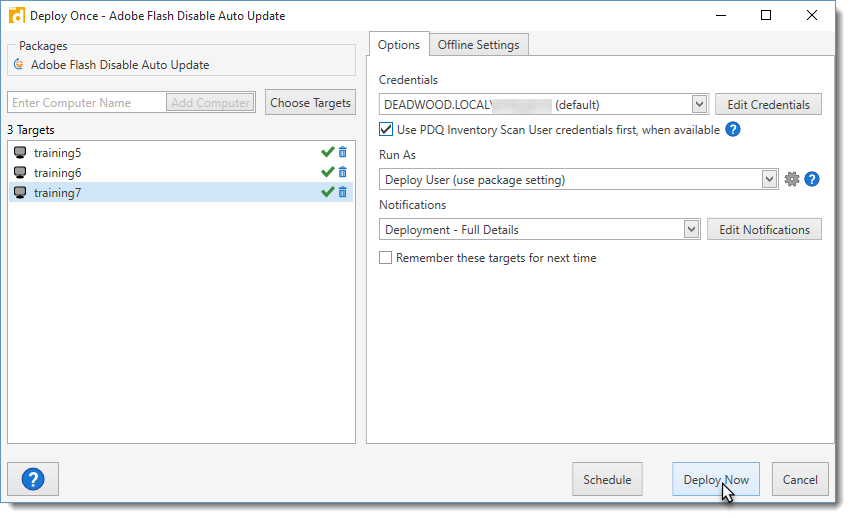Screen dimensions: 851x518
Task: Open Run As settings gear icon
Action: [792, 179]
